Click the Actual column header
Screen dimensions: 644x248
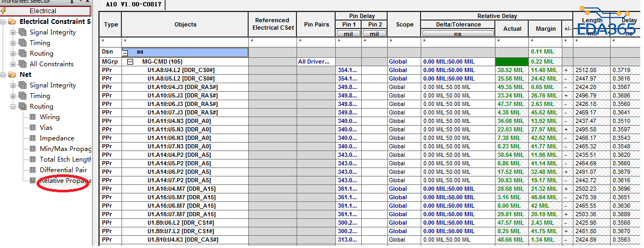point(512,29)
